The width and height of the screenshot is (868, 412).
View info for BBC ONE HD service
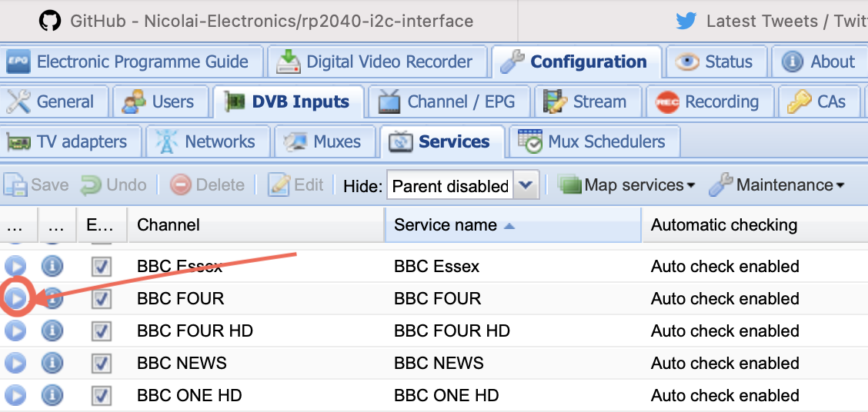point(52,396)
